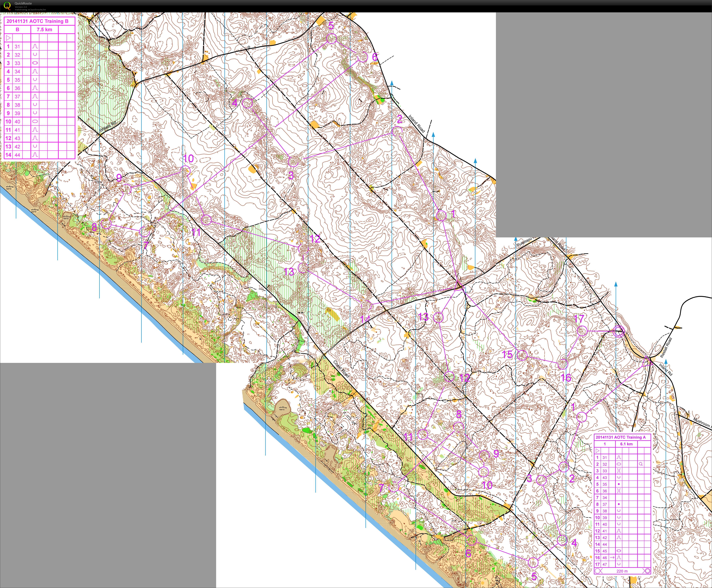The width and height of the screenshot is (712, 588).
Task: Select arrow symbol in Training A row 16
Action: (x=612, y=557)
